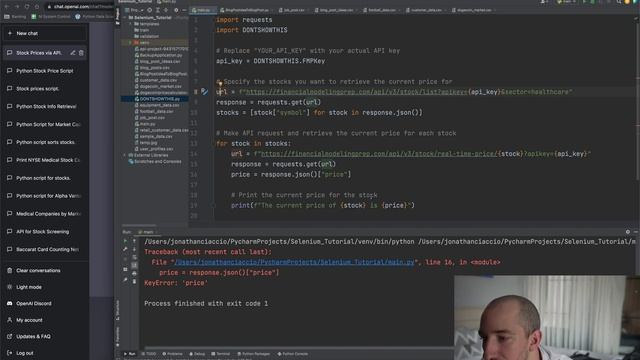Image resolution: width=640 pixels, height=360 pixels.
Task: Toggle scroll to end in Run console
Action: 134,265
